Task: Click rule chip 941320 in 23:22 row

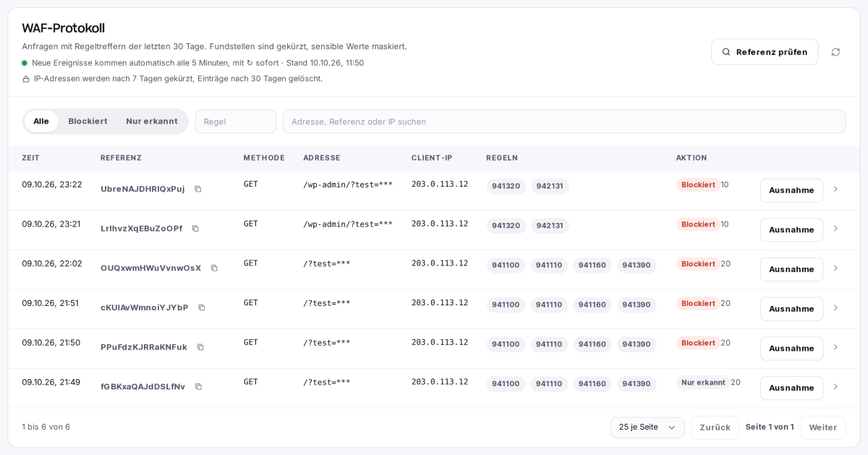Action: 506,186
